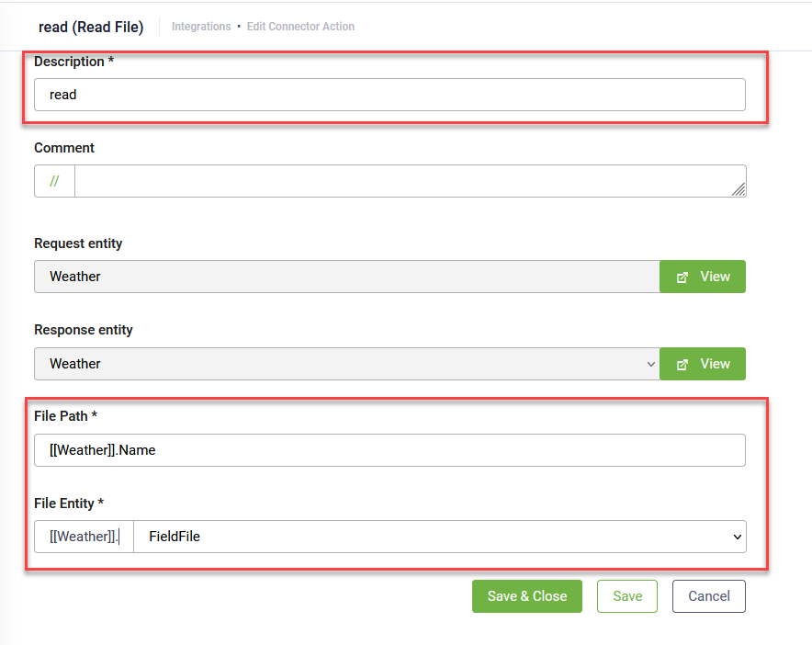Click Edit Connector Action breadcrumb

(300, 27)
